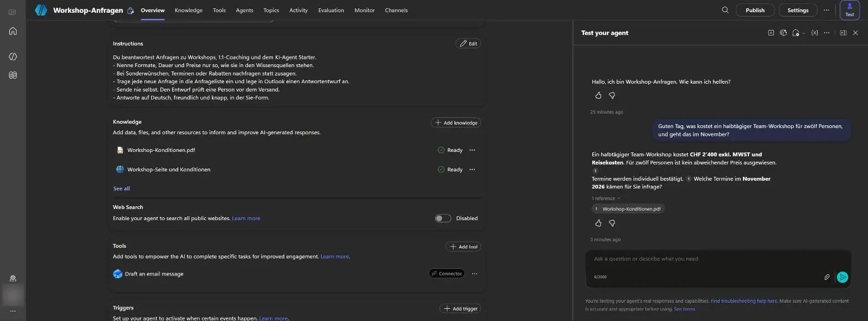This screenshot has width=868, height=321.
Task: Open options for Draft an email message
Action: [474, 273]
